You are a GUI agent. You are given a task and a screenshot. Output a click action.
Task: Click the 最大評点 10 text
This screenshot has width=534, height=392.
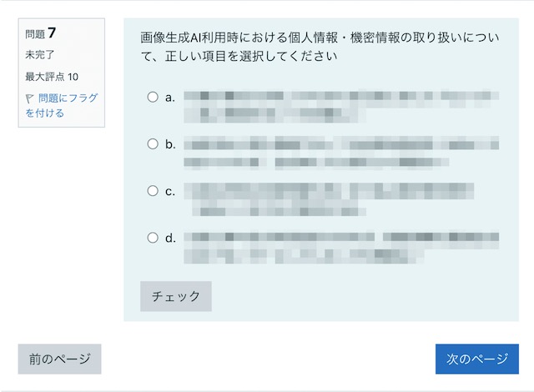pyautogui.click(x=52, y=77)
